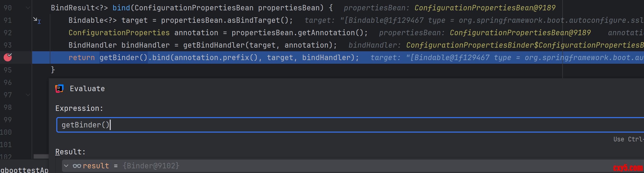Click line number 96 in the gutter
644x173 pixels.
pyautogui.click(x=8, y=82)
